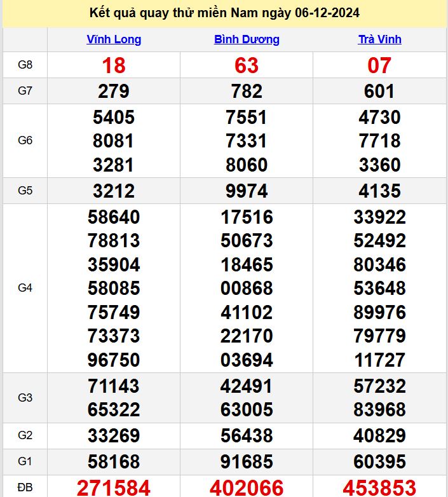This screenshot has height=497, width=448.
Task: Click G6 number 3281
Action: [114, 165]
